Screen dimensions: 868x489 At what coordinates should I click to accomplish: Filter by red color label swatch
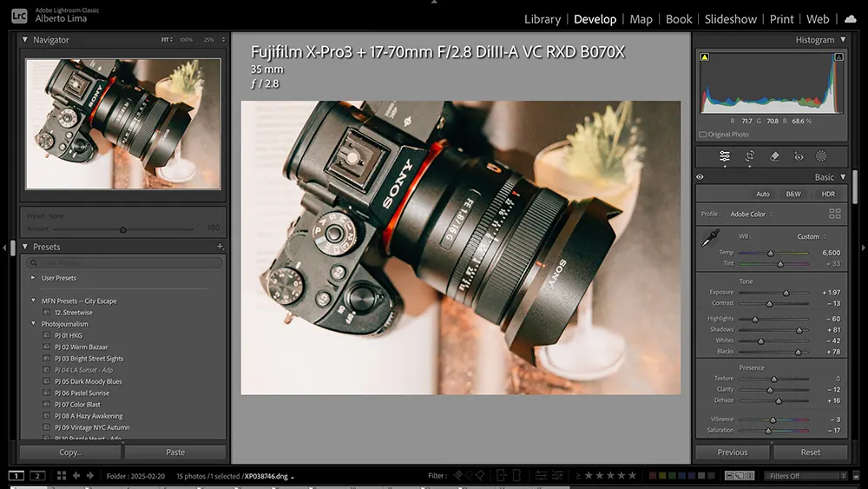point(653,476)
